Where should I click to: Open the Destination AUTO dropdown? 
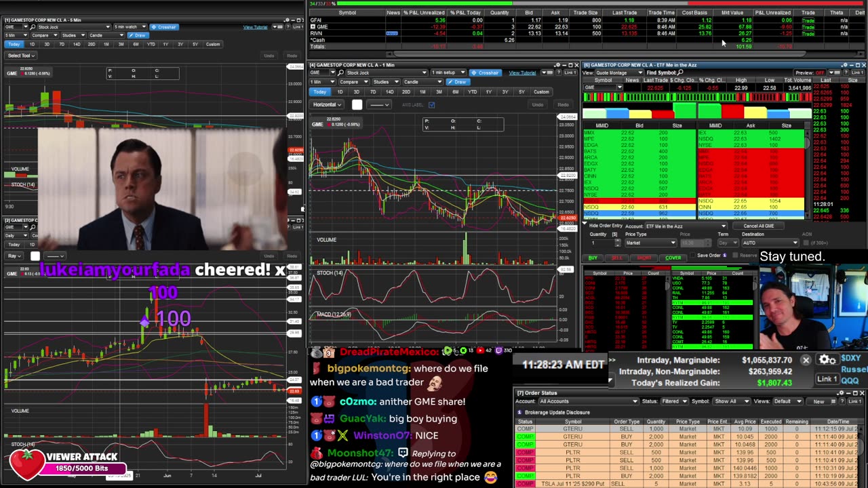point(770,243)
